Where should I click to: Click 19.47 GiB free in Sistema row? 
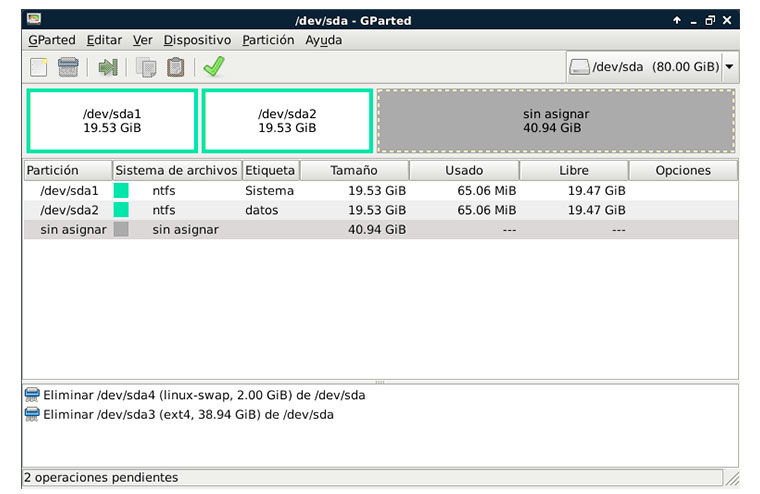(x=597, y=191)
